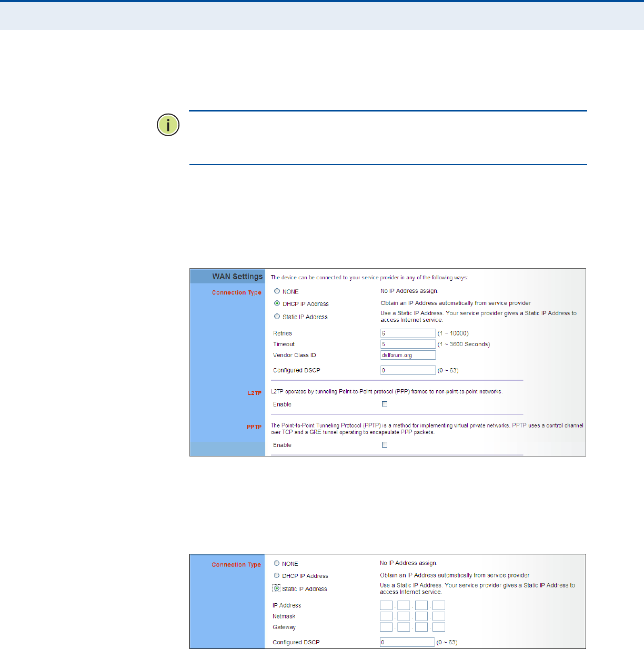Click first octet box of Netmask
The width and height of the screenshot is (644, 649).
point(386,616)
